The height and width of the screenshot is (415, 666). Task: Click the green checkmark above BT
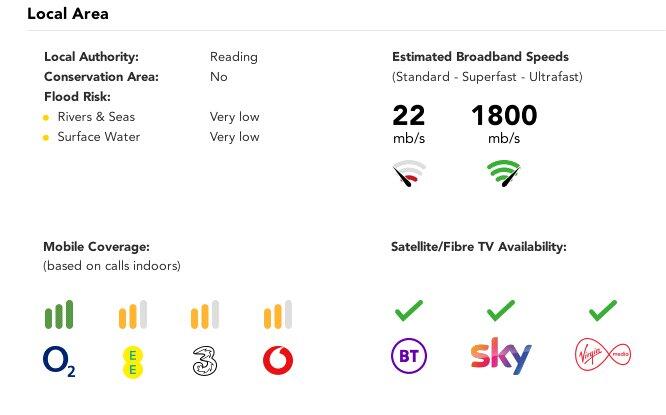[x=407, y=311]
